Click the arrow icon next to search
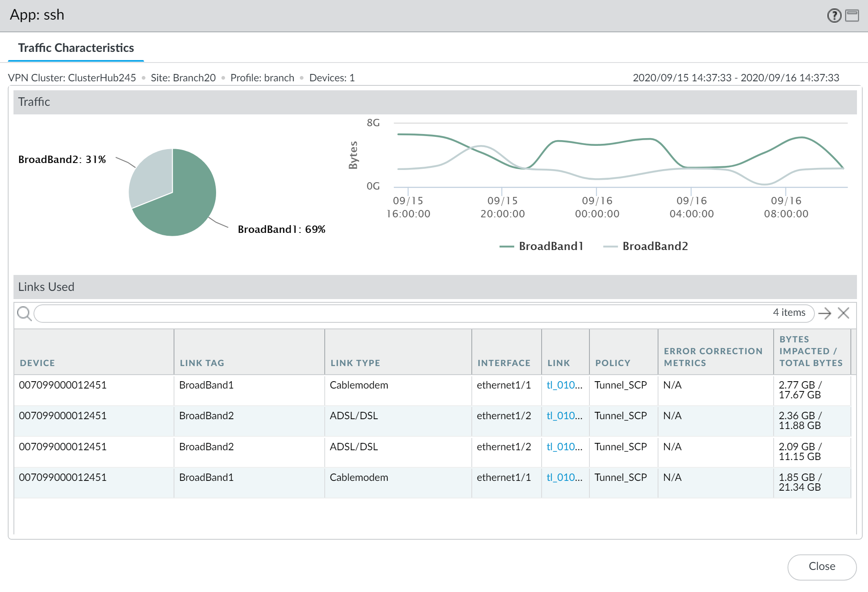Image resolution: width=868 pixels, height=592 pixels. (825, 313)
